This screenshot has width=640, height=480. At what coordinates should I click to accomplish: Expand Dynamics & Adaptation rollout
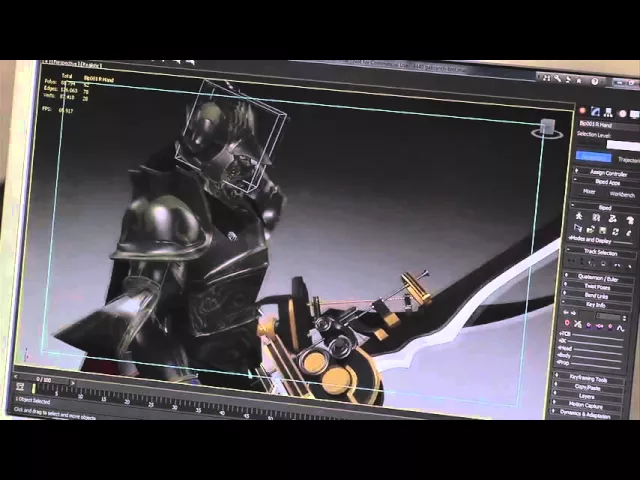pos(586,414)
